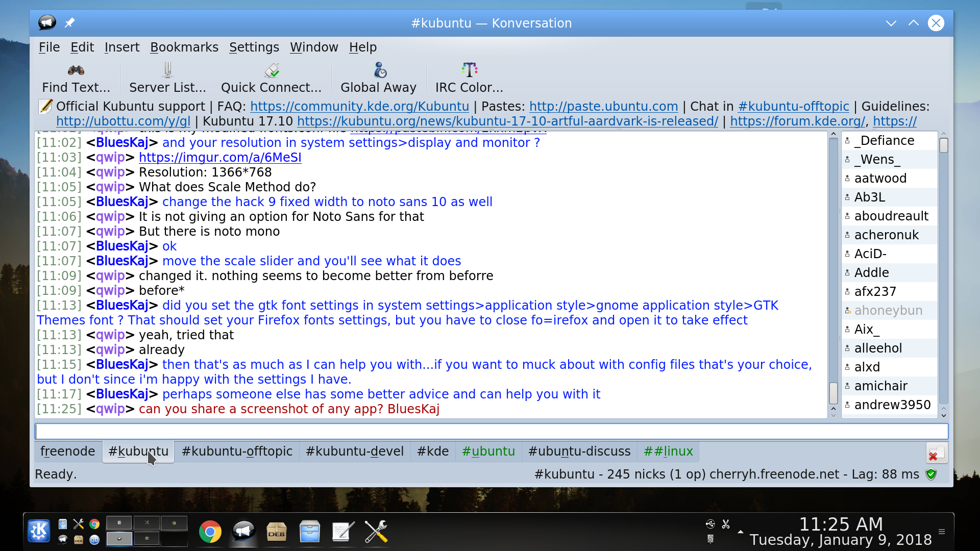Viewport: 980px width, 551px height.
Task: Follow the #kubuntu-offtopic link in topic
Action: click(794, 106)
